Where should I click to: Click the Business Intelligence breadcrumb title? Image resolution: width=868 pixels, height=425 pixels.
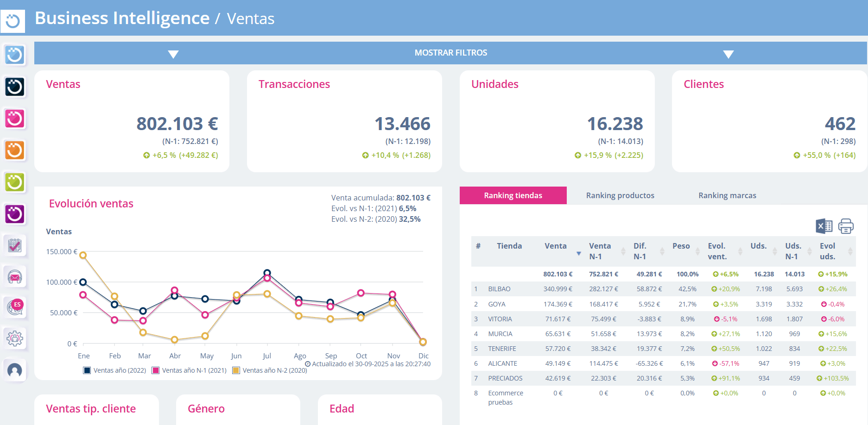(122, 19)
